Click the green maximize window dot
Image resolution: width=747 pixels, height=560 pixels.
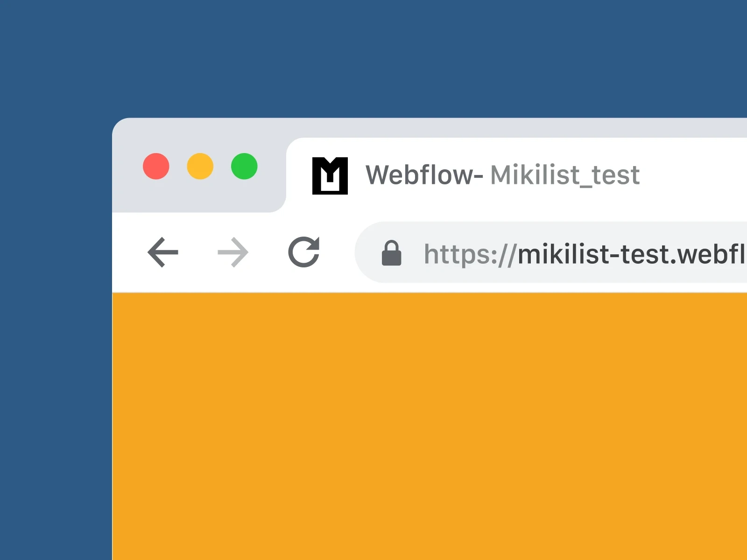[244, 166]
